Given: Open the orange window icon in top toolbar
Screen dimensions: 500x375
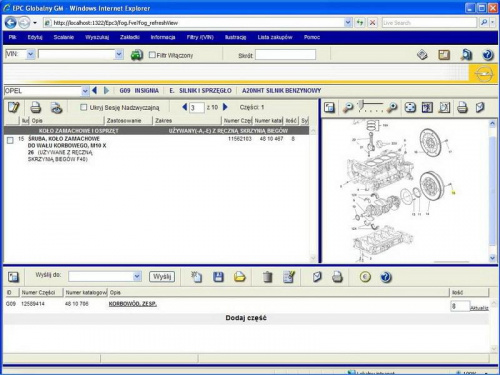Looking at the screenshot, I should pos(444,55).
